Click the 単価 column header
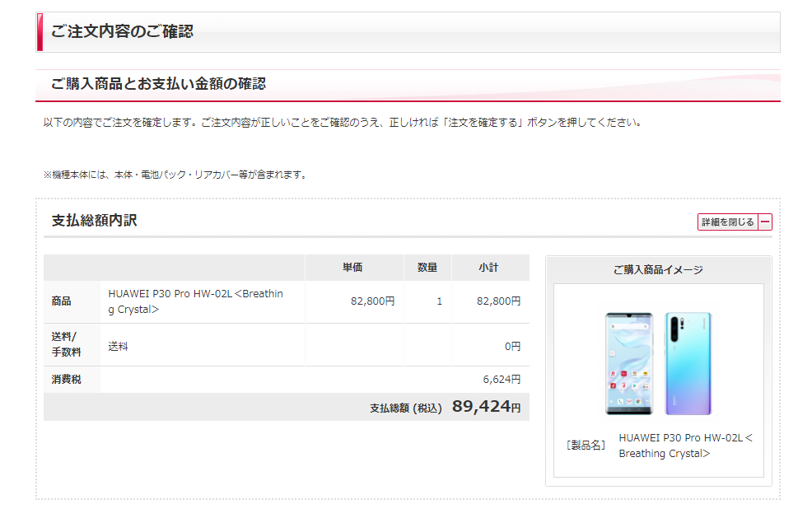This screenshot has height=532, width=812. tap(352, 268)
